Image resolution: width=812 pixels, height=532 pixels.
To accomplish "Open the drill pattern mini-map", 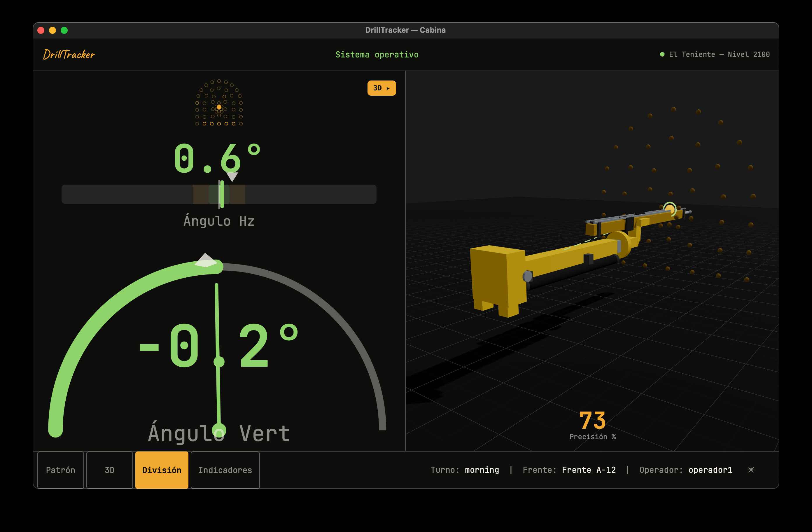I will tap(219, 103).
